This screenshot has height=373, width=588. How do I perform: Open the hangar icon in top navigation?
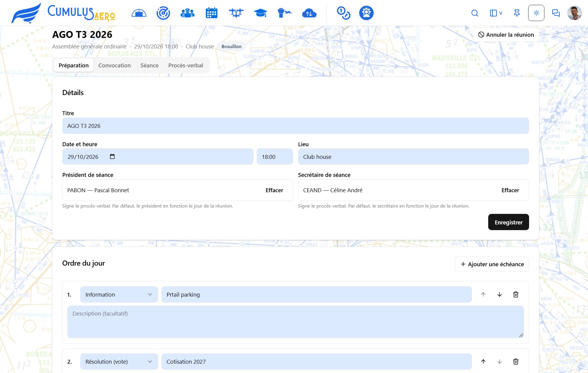pyautogui.click(x=139, y=13)
